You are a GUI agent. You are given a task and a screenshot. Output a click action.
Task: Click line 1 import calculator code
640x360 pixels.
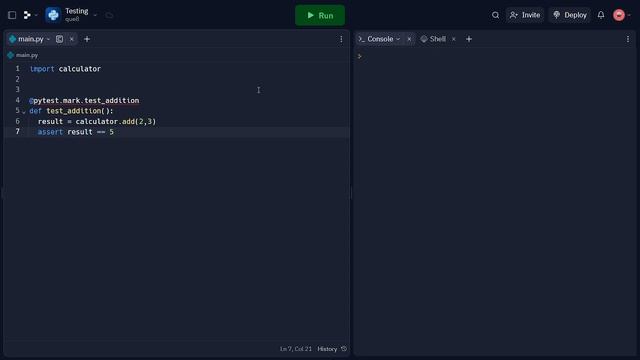click(65, 69)
